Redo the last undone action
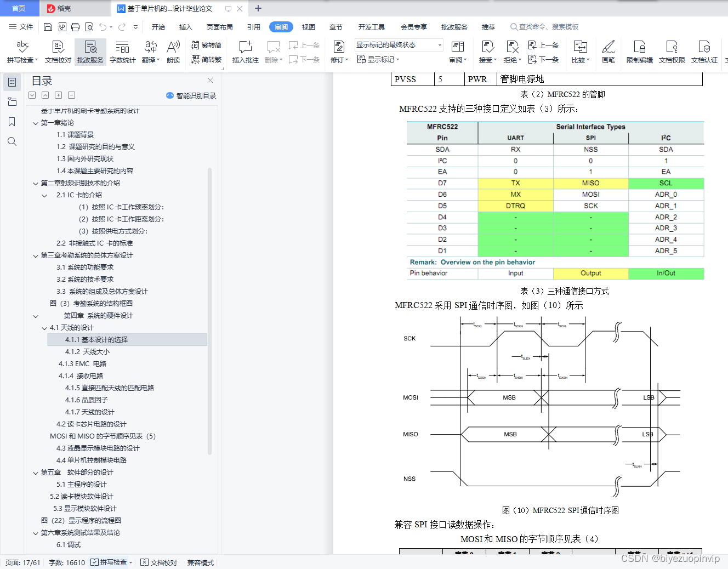728x569 pixels. 122,27
